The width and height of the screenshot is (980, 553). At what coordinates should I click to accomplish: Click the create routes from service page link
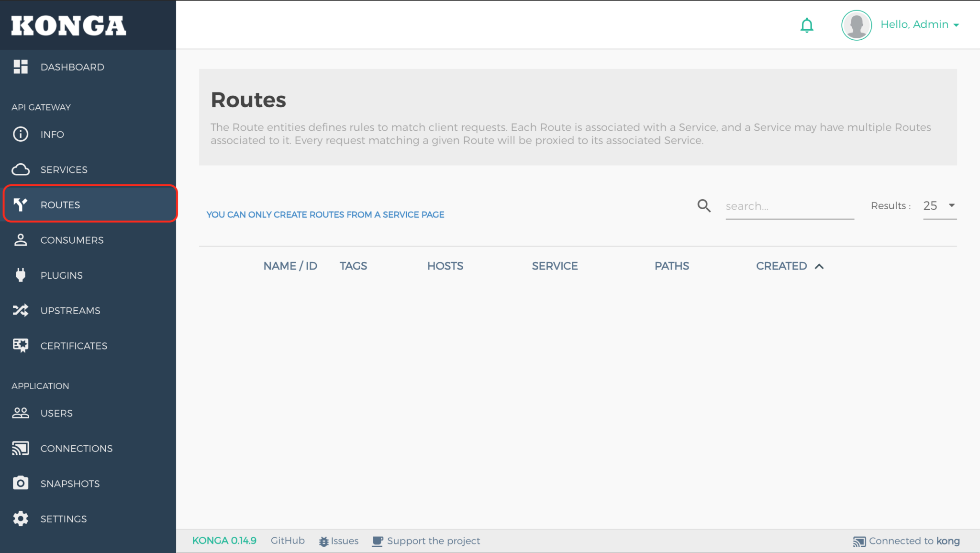(x=325, y=214)
